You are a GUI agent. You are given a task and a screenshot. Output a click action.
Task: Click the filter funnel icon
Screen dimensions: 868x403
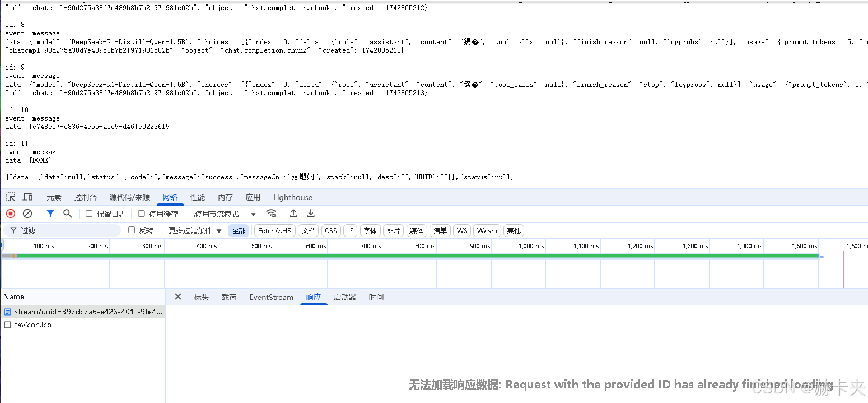tap(50, 214)
